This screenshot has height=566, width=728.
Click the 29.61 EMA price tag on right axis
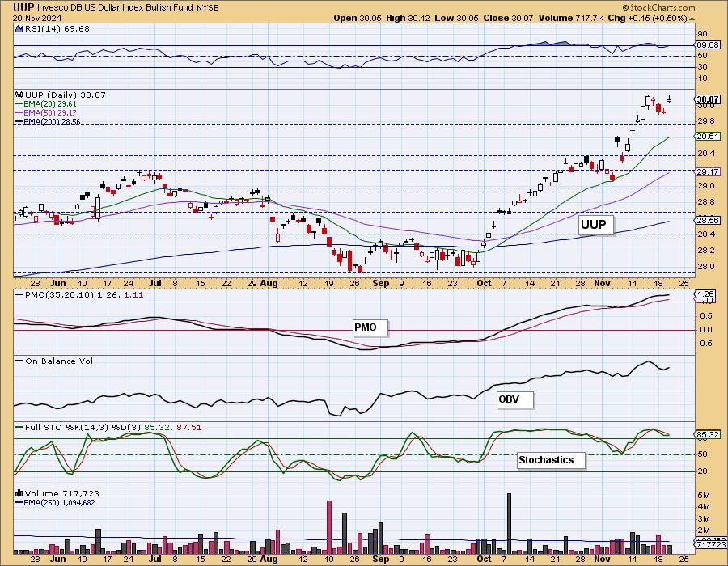708,137
